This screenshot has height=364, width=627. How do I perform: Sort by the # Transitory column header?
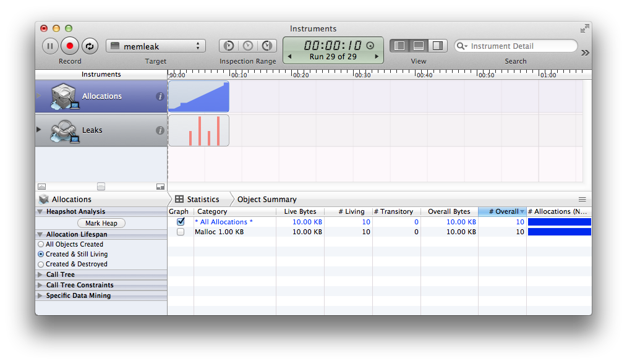tap(397, 211)
